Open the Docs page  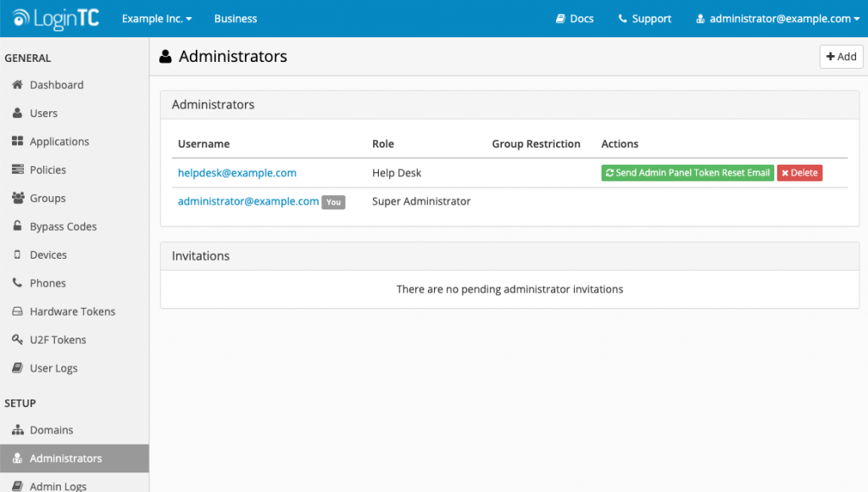point(575,18)
